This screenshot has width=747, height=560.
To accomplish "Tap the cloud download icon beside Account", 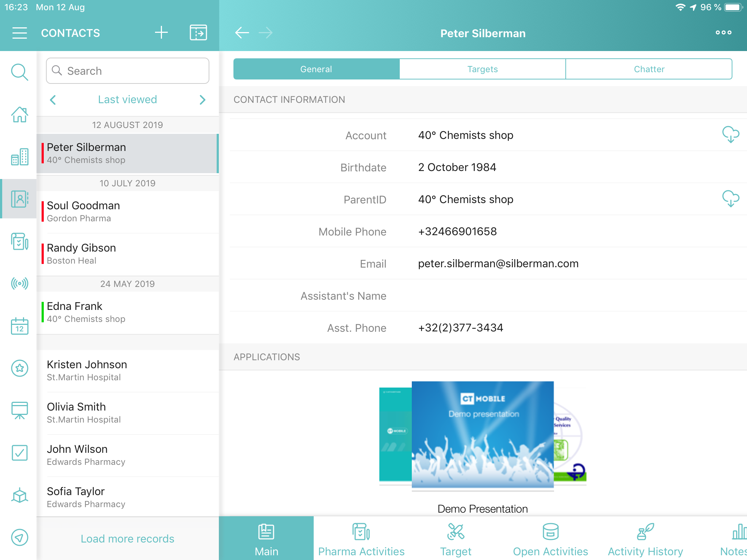I will [x=731, y=135].
